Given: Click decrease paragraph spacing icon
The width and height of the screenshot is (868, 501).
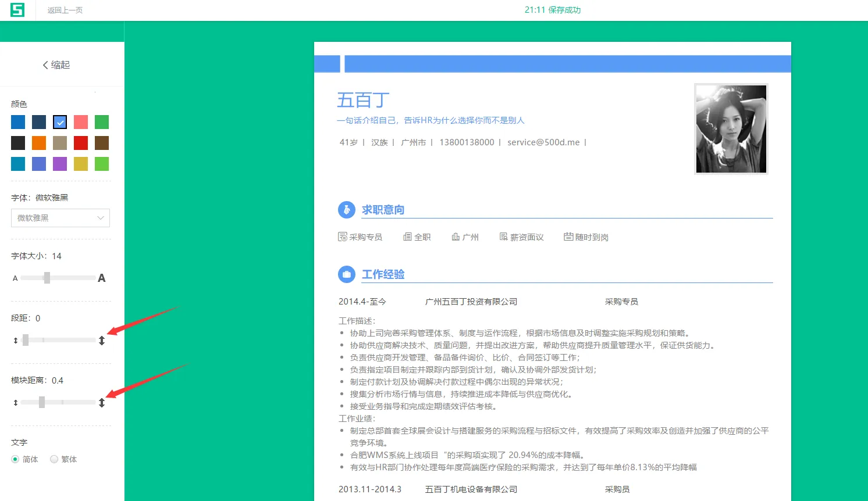Looking at the screenshot, I should [x=16, y=341].
